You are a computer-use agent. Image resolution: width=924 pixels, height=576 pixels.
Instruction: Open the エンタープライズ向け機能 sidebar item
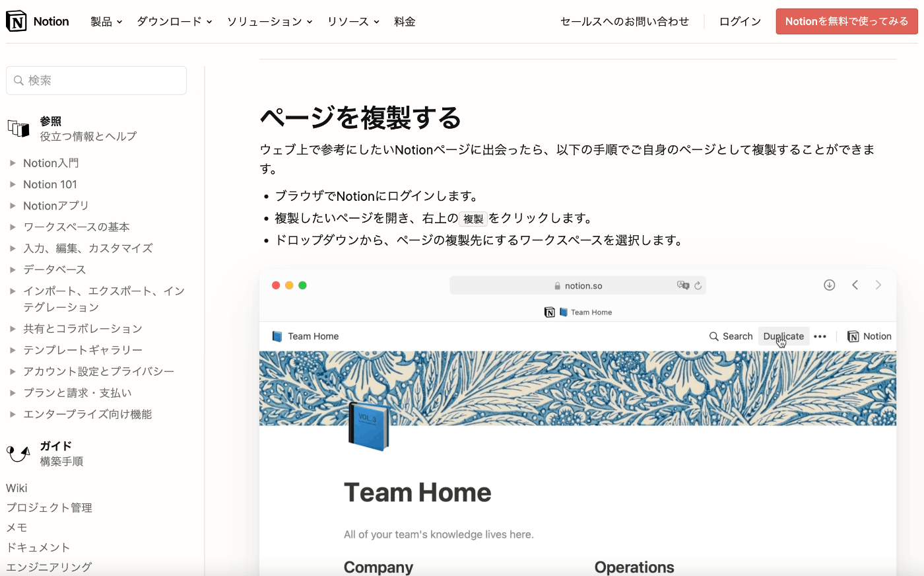pos(87,414)
